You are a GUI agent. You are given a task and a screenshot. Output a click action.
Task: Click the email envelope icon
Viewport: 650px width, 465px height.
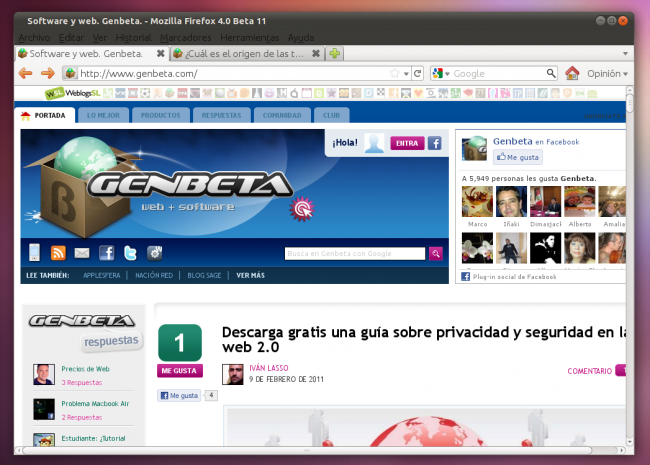[x=82, y=253]
